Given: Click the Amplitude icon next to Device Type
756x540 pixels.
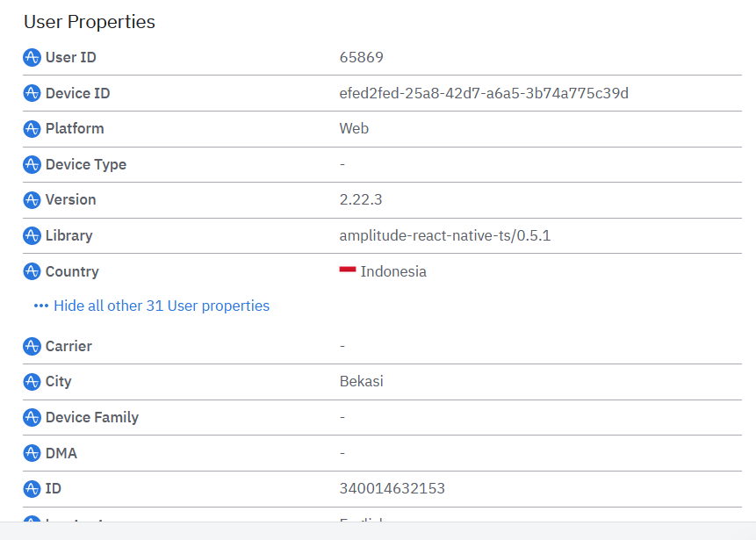Looking at the screenshot, I should point(32,164).
